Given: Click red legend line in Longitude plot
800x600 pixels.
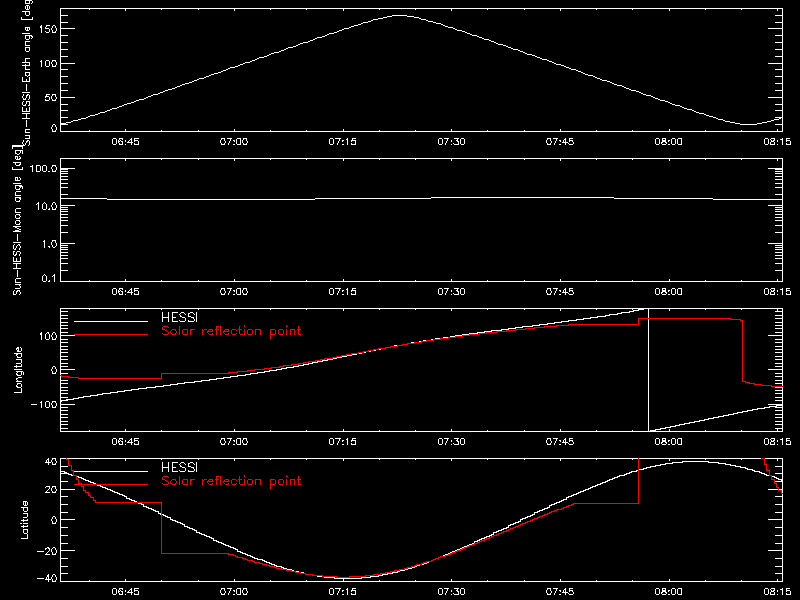Looking at the screenshot, I should pos(111,335).
